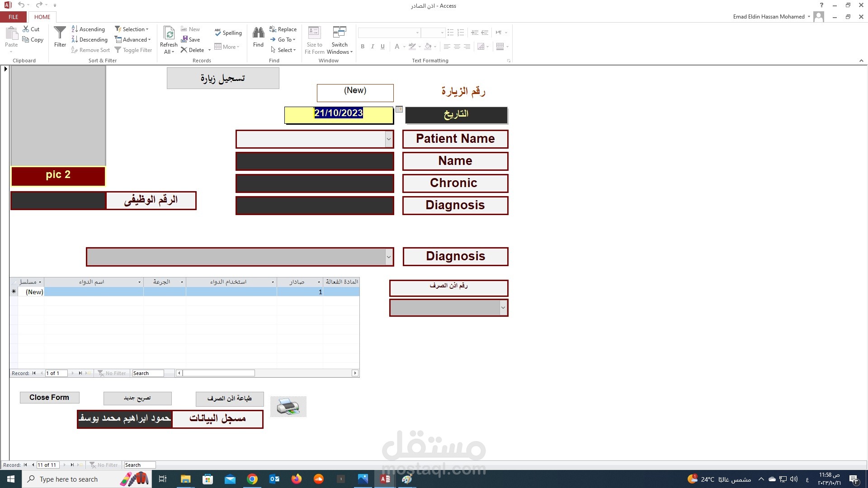868x488 pixels.
Task: Expand the Patient Name combo box
Action: click(x=389, y=139)
